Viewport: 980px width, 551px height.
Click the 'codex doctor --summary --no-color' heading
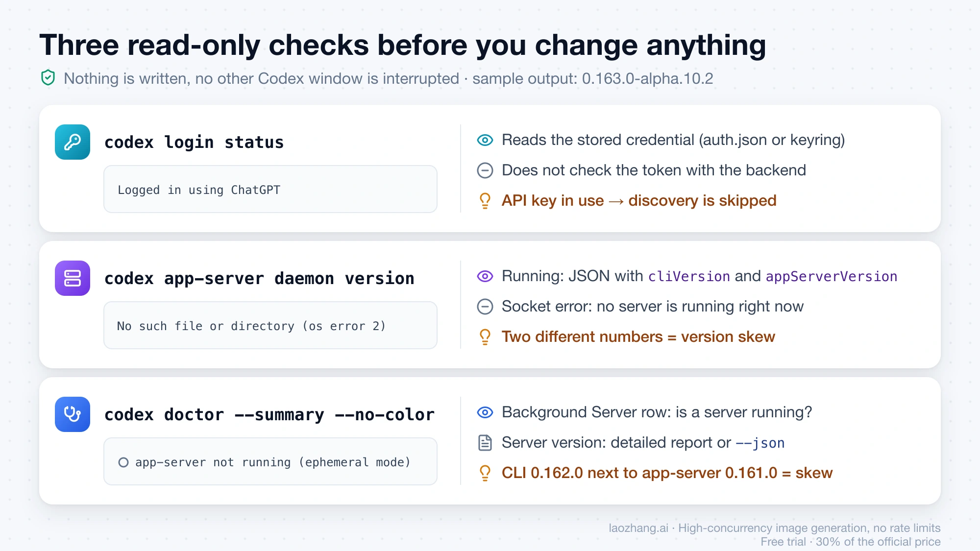click(x=269, y=414)
